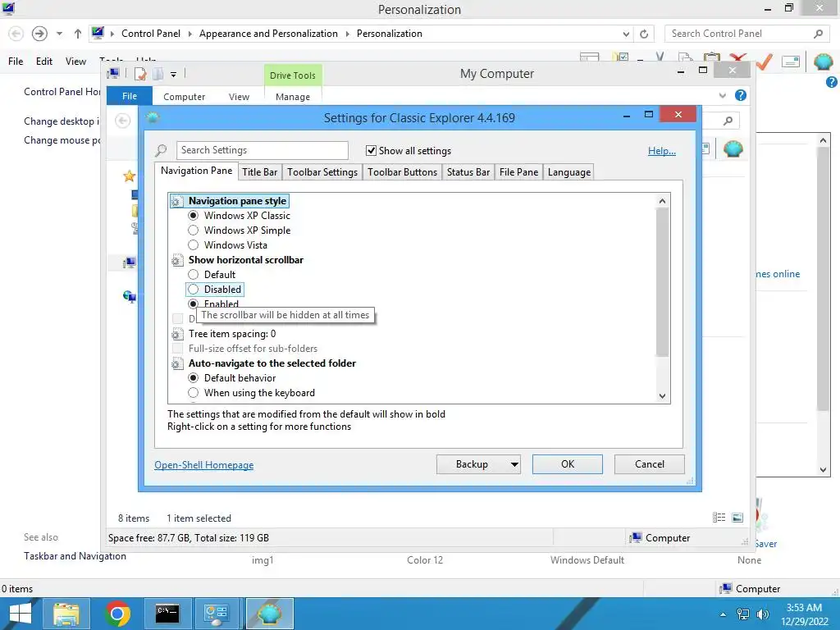Open the Open-Shell Homepage link
840x630 pixels.
pos(204,465)
